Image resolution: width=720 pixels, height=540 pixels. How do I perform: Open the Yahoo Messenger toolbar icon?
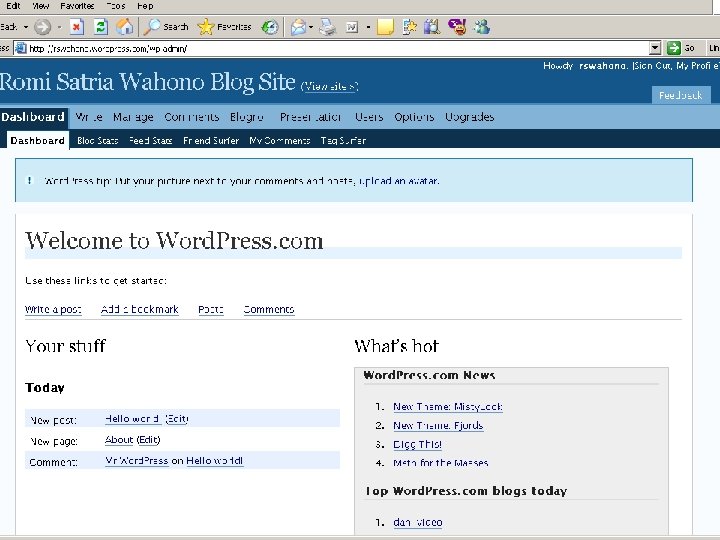coord(457,27)
